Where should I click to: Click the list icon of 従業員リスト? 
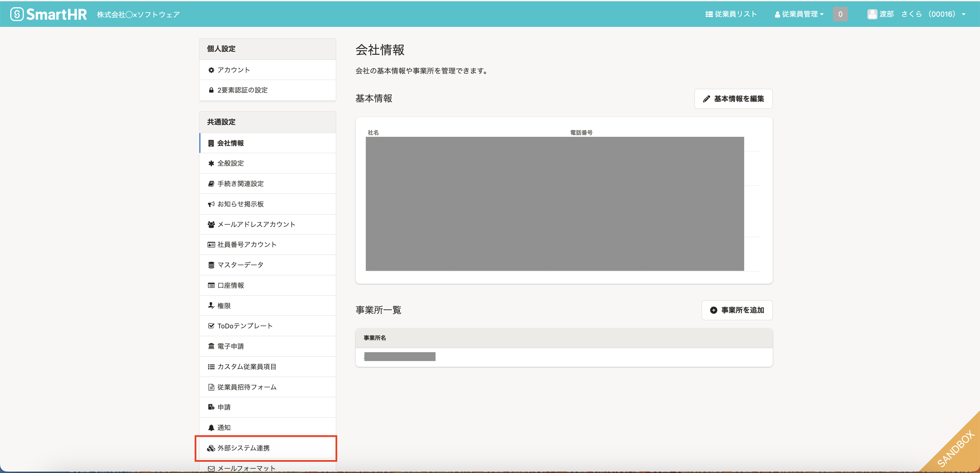[x=709, y=14]
